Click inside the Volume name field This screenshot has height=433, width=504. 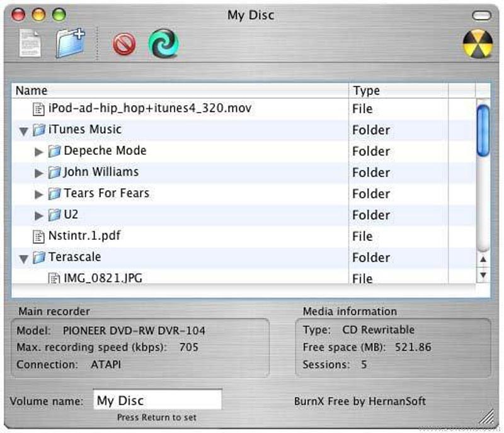(x=157, y=400)
